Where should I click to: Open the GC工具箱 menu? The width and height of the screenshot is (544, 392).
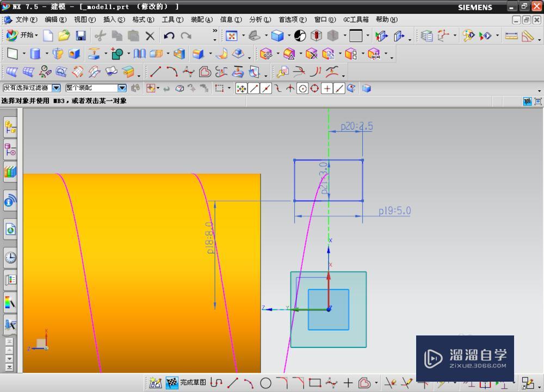click(x=356, y=20)
